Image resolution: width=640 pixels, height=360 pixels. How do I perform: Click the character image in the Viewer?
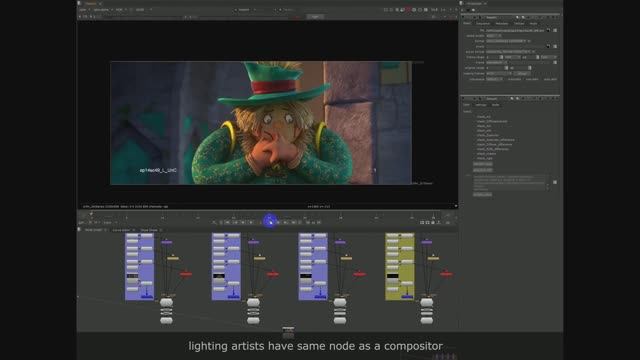261,123
